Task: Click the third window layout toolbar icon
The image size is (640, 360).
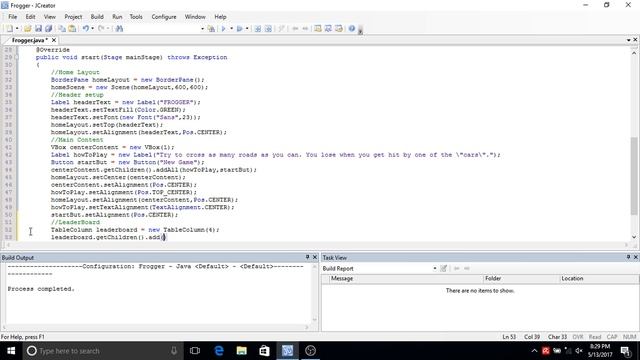Action: click(339, 29)
